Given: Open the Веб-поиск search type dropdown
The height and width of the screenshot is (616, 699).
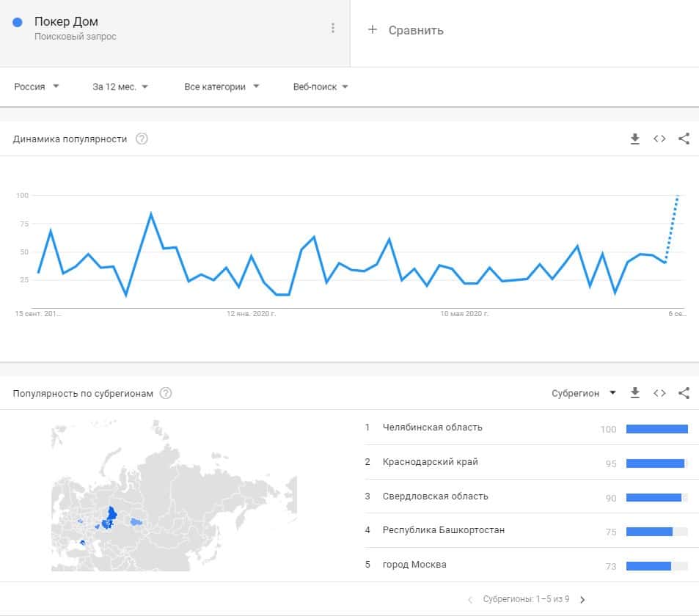Looking at the screenshot, I should [321, 87].
